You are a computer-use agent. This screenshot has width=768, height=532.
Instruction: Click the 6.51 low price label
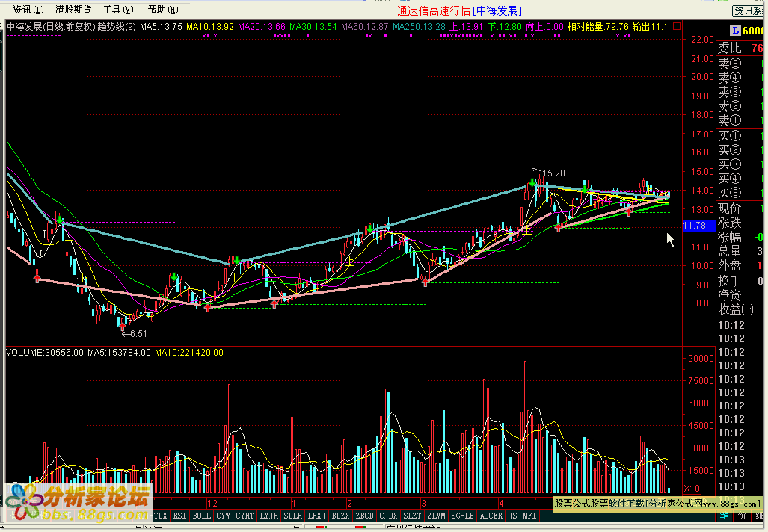(138, 334)
